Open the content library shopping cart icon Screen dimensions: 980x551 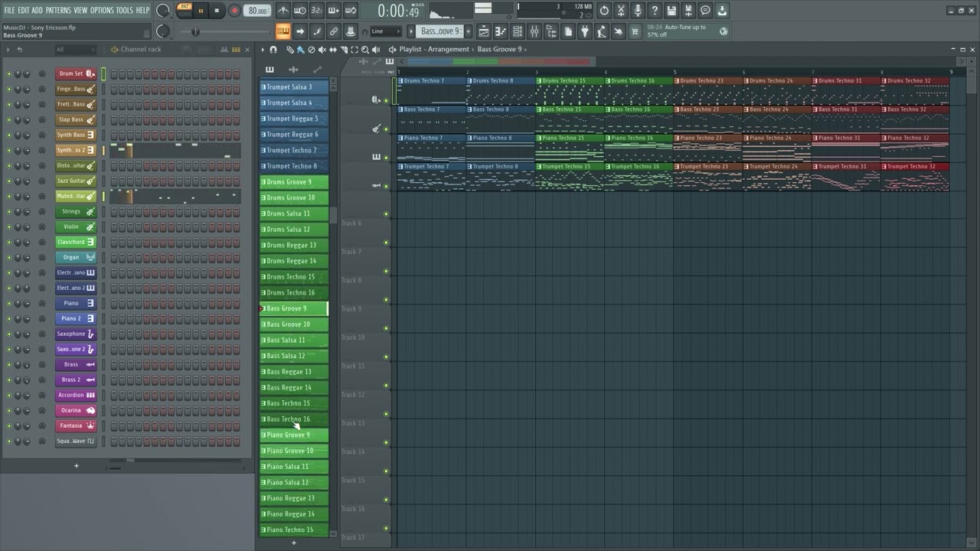pyautogui.click(x=635, y=31)
